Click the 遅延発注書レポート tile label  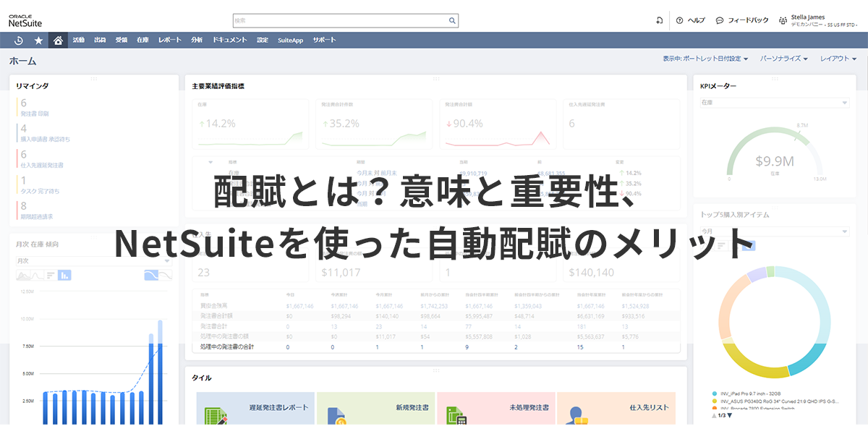[278, 408]
